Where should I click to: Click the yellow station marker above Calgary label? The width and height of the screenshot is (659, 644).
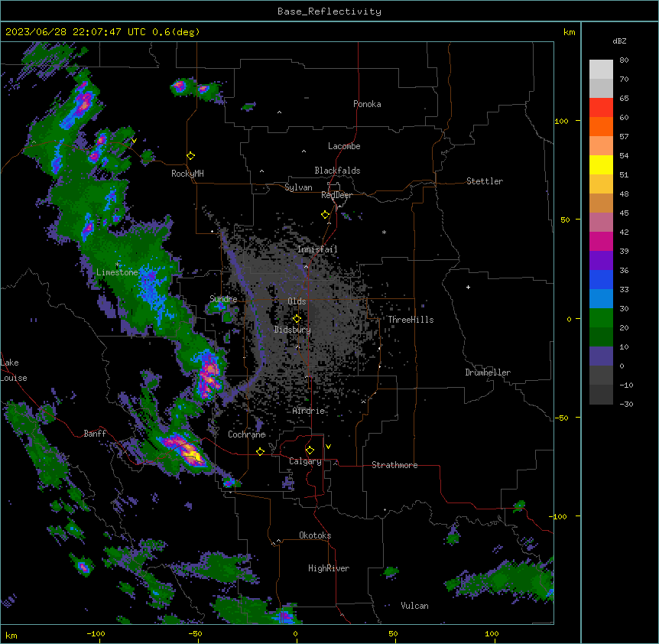(x=310, y=450)
